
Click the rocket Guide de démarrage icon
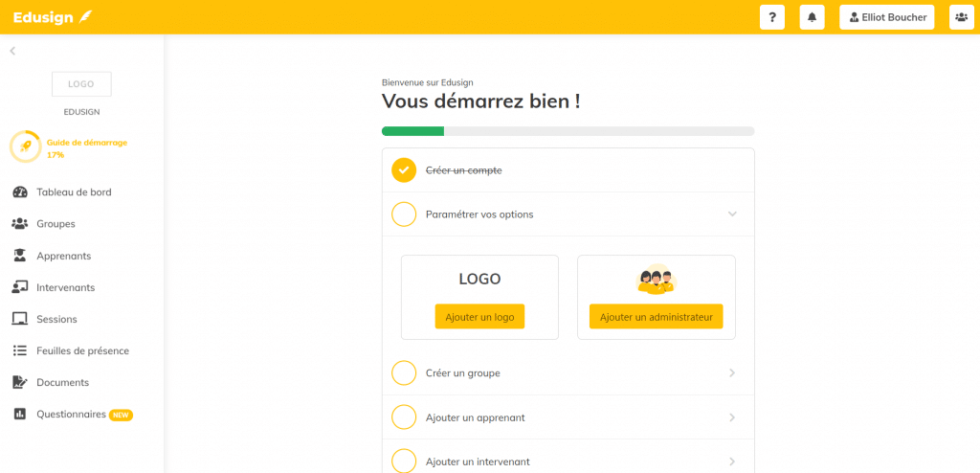26,147
